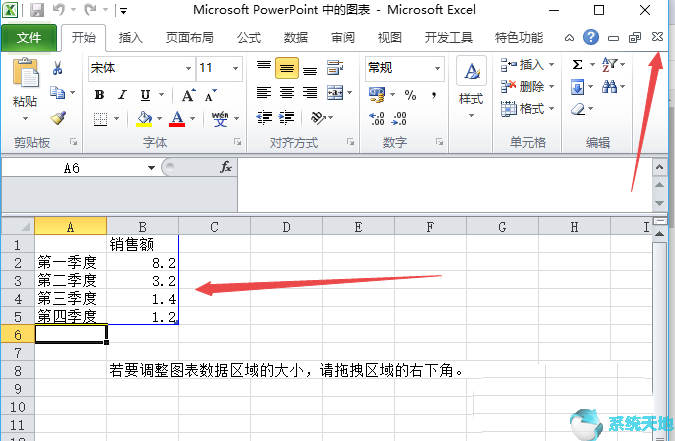Click the Insert Function fx button

tap(226, 167)
